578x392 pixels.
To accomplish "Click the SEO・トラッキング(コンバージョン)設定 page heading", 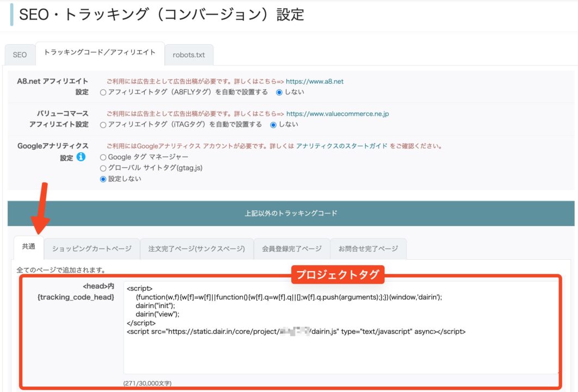I will pos(162,14).
